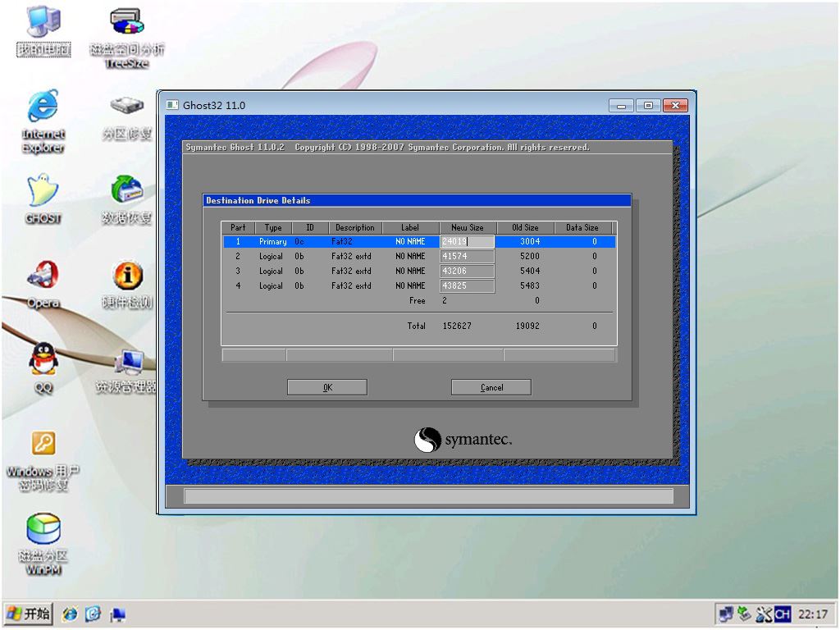Select the GHOST desktop shortcut

(x=43, y=199)
